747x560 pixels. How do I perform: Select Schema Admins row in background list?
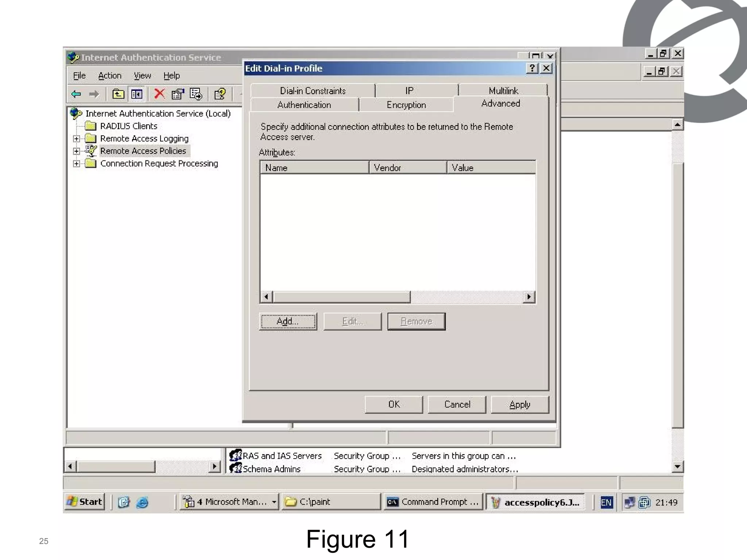point(373,468)
